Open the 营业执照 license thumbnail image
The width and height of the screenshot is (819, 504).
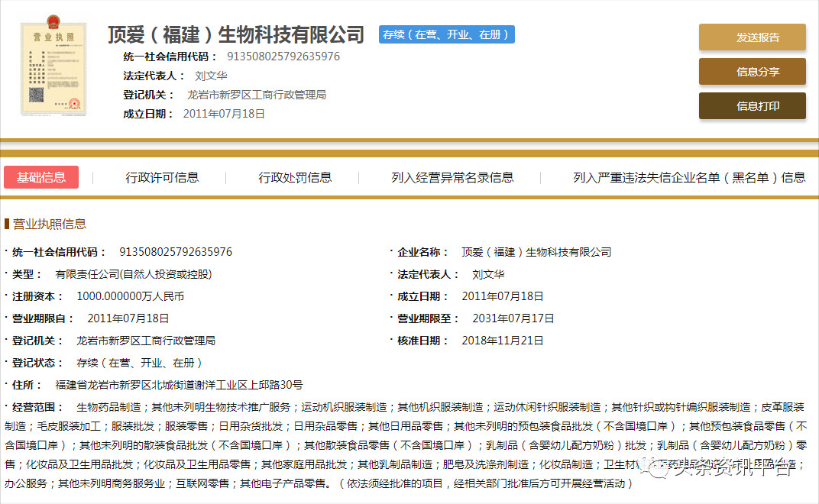tap(53, 65)
